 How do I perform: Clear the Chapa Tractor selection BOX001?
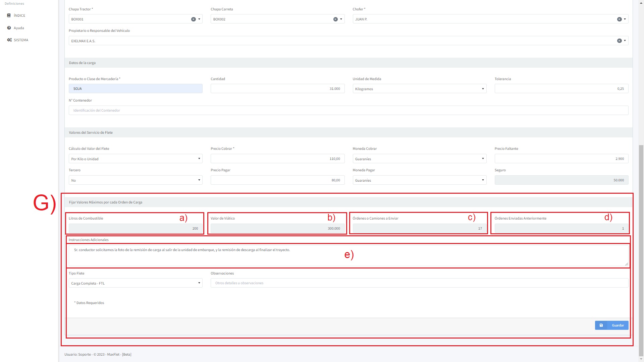[x=194, y=19]
